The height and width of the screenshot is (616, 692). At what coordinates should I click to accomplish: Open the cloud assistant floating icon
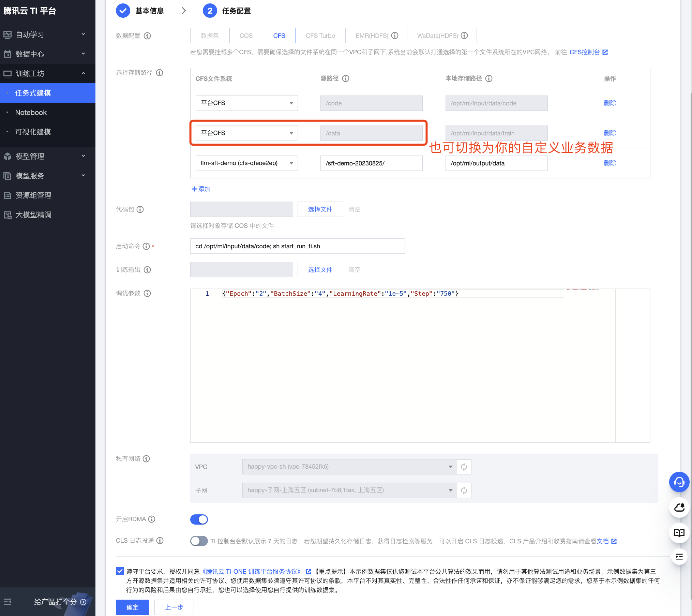[679, 508]
